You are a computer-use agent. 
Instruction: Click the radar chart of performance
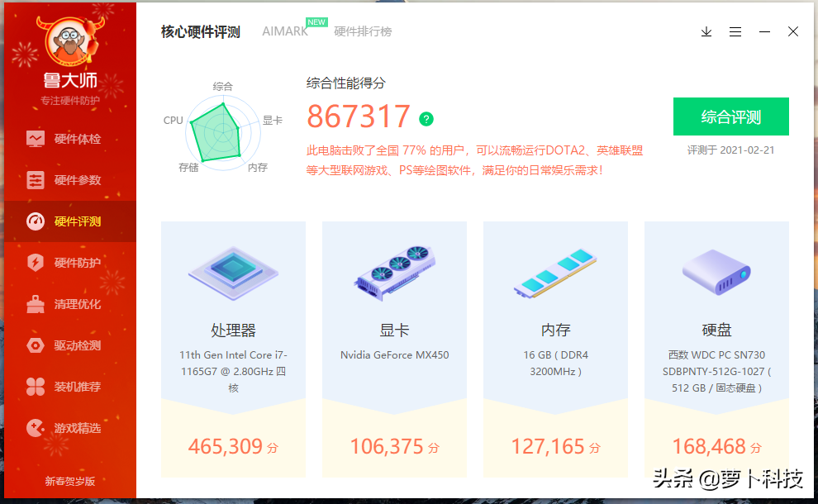coord(223,132)
